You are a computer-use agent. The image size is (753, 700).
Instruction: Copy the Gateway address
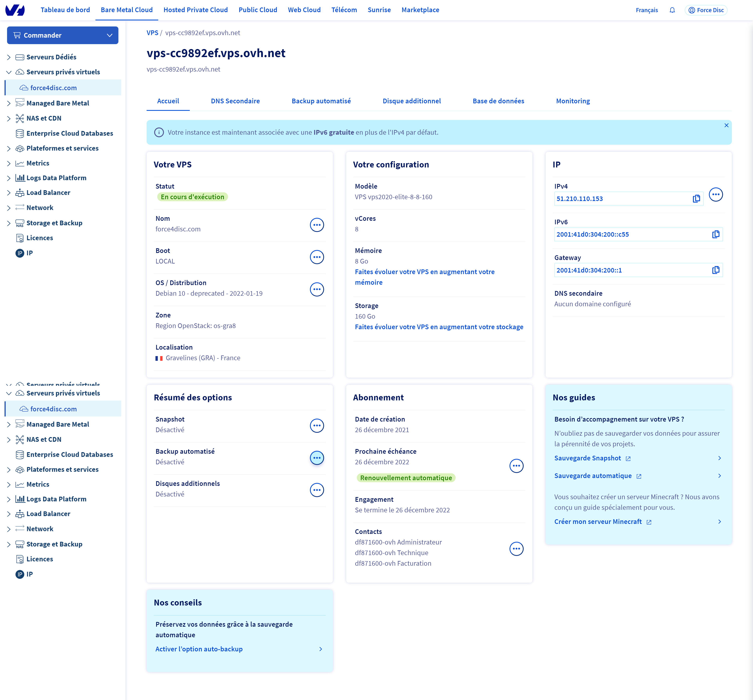[716, 270]
